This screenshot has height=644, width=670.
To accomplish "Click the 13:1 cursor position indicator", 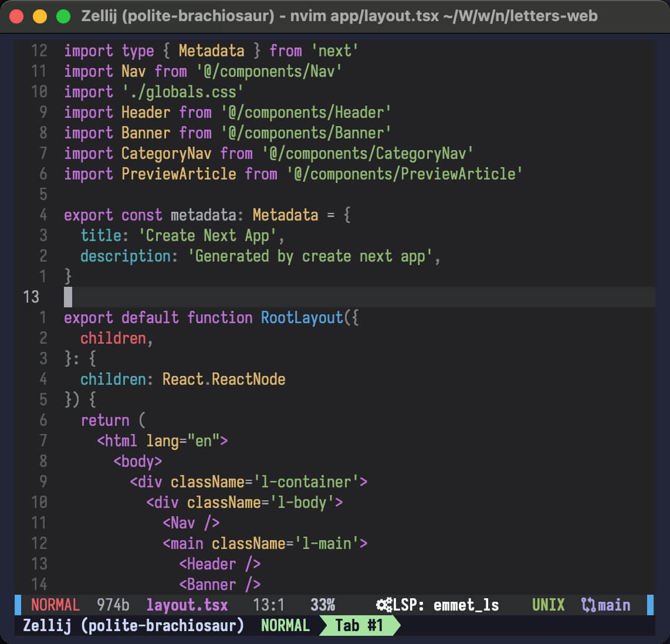I will pyautogui.click(x=269, y=605).
